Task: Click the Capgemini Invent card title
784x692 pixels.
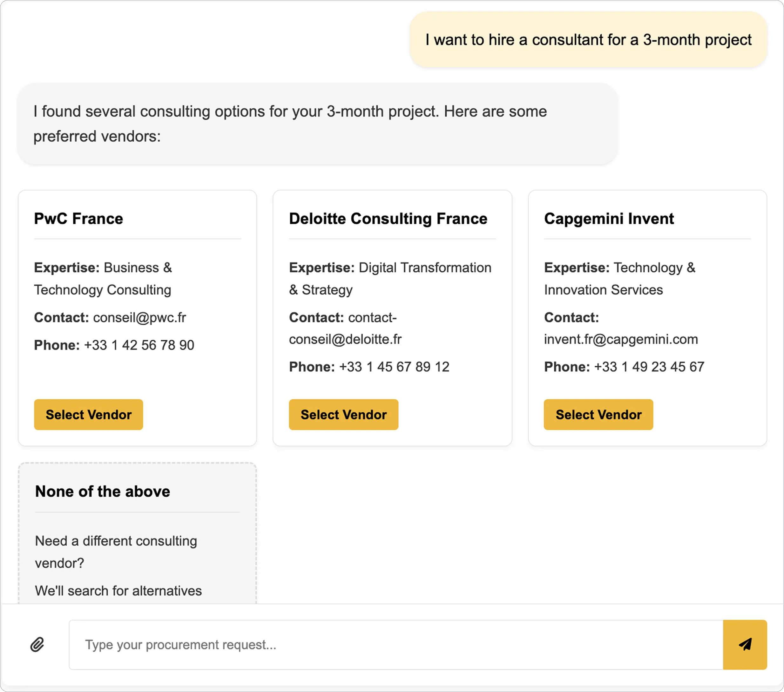Action: (x=609, y=219)
